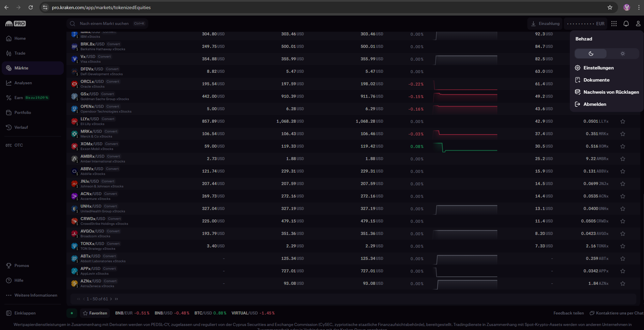Collapse sidebar with Einklappen
Screen dimensions: 644x330
[32, 313]
